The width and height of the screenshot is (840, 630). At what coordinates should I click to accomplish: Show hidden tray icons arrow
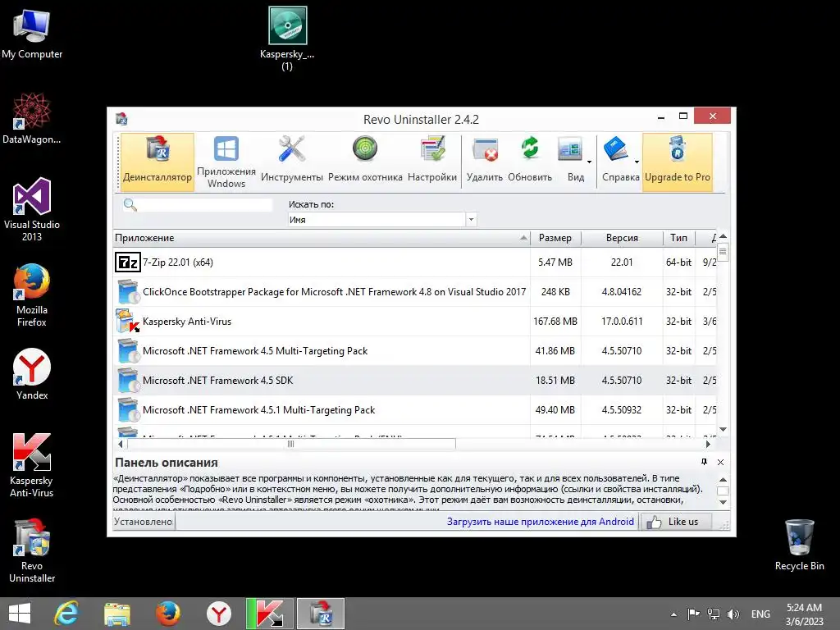pos(673,614)
